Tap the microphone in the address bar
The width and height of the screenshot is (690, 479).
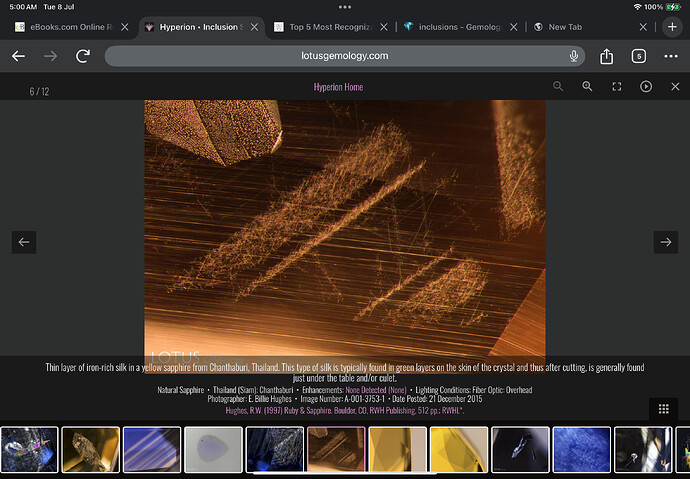pyautogui.click(x=573, y=56)
